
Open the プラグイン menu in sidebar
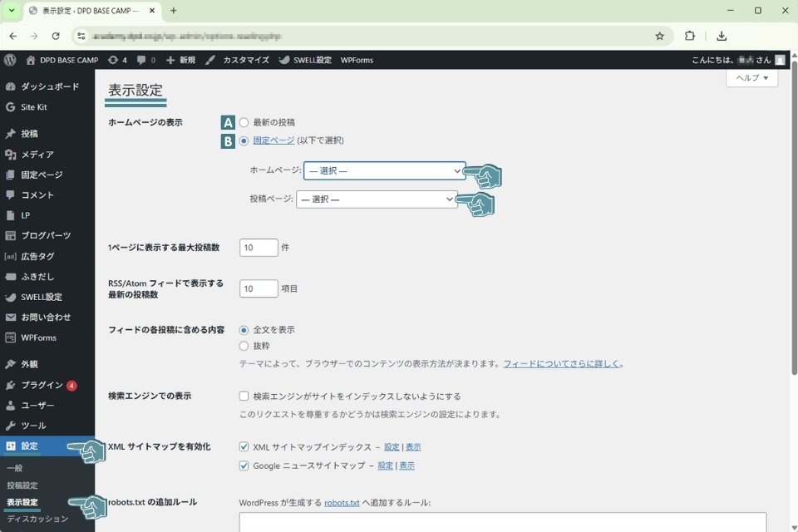42,385
